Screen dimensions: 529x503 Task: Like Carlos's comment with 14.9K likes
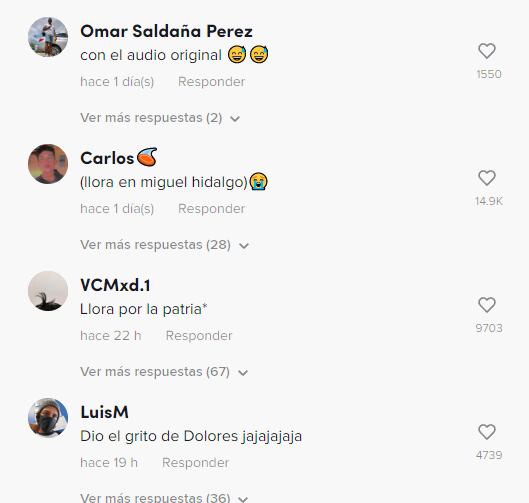click(487, 178)
